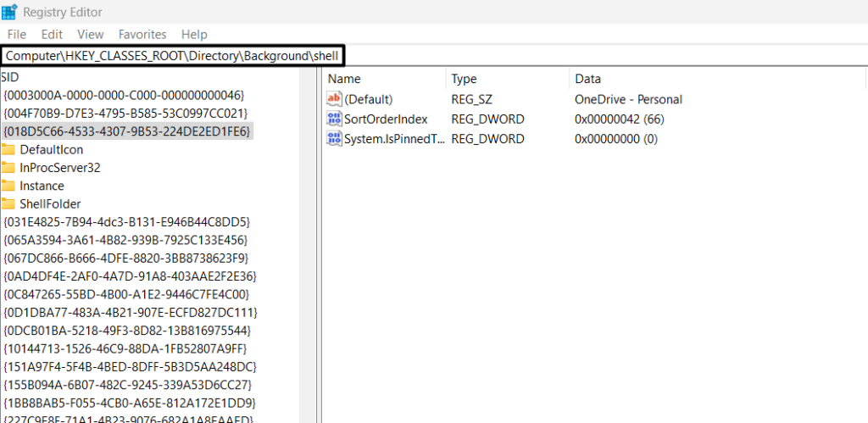Select the InProcServer32 folder icon
The height and width of the screenshot is (423, 868).
[8, 168]
